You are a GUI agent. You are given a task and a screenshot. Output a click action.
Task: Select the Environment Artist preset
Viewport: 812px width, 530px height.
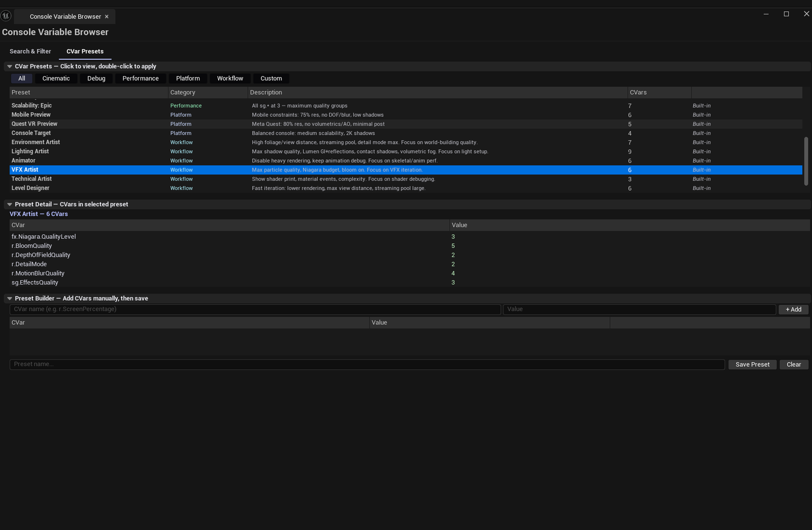(405, 142)
